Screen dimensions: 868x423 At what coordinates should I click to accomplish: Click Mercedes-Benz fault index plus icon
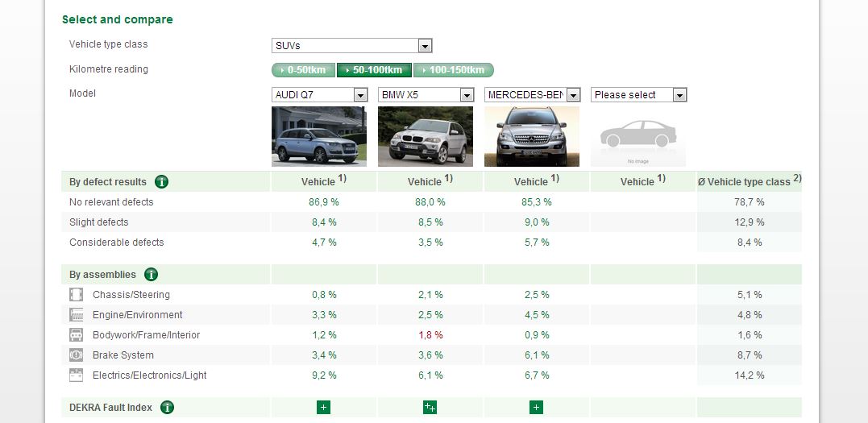point(536,408)
